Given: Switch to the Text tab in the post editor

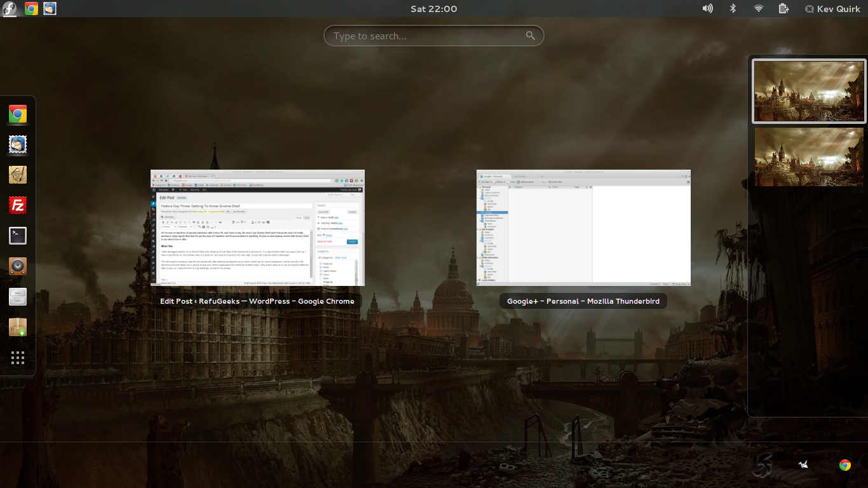Looking at the screenshot, I should (306, 218).
